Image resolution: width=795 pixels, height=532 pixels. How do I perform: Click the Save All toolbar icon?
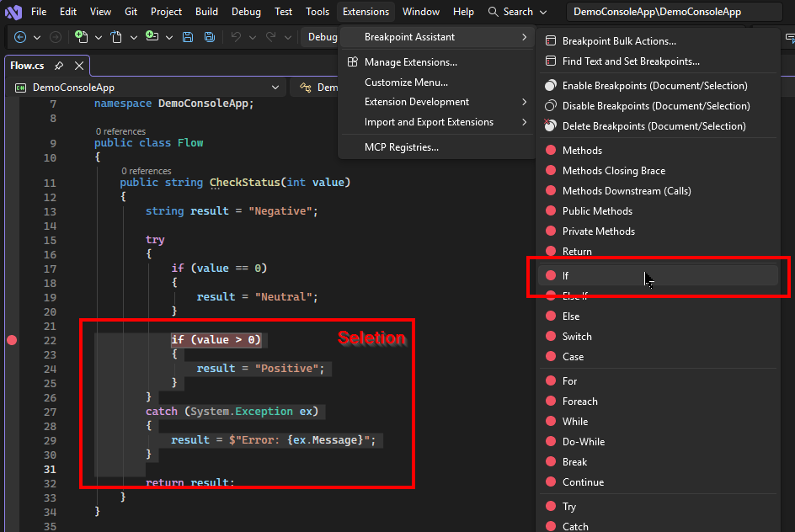pos(210,37)
